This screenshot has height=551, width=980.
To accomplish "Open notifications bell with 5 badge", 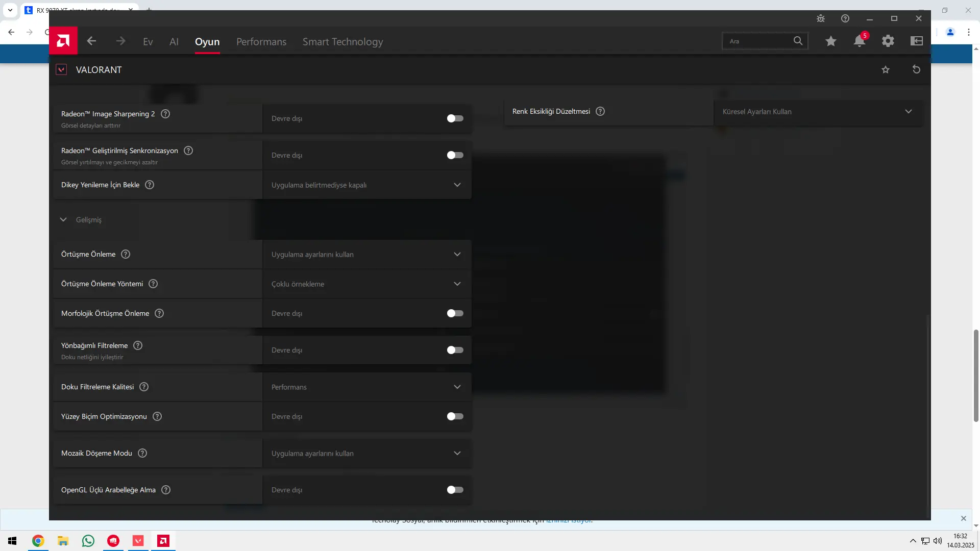I will [860, 40].
